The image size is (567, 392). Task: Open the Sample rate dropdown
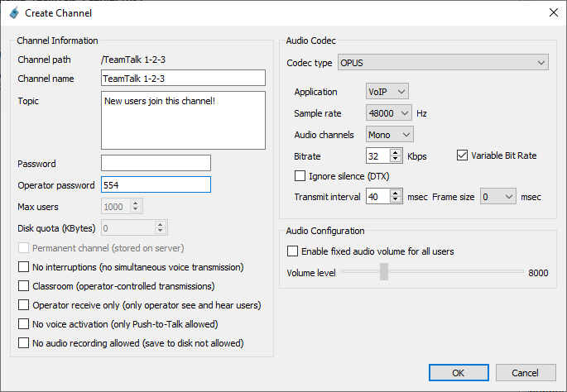pos(388,112)
